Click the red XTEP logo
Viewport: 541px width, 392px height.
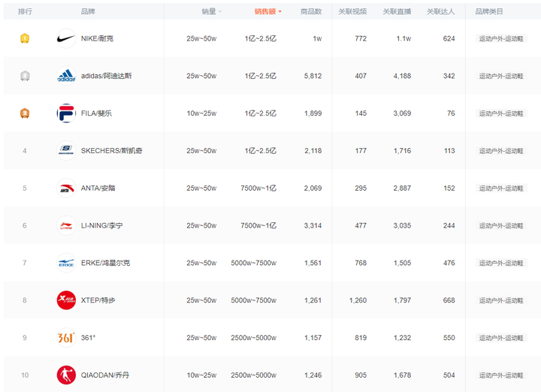click(66, 300)
